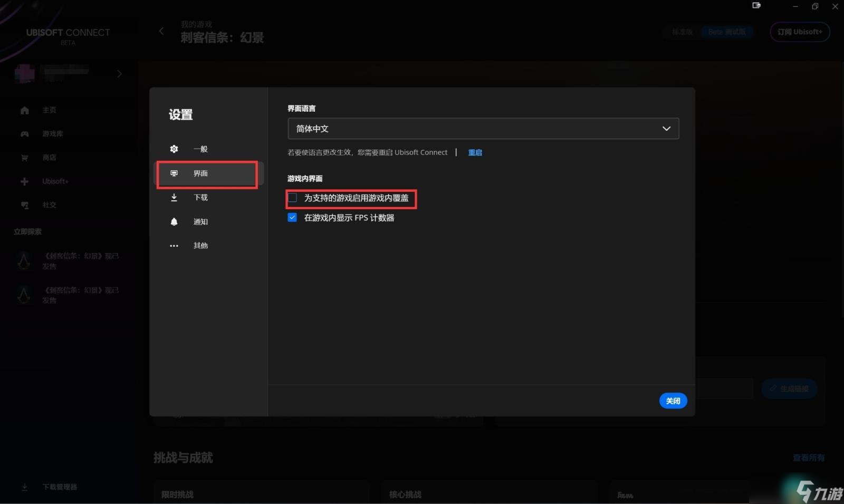Switch to the 其他 settings tab
844x504 pixels.
[208, 246]
